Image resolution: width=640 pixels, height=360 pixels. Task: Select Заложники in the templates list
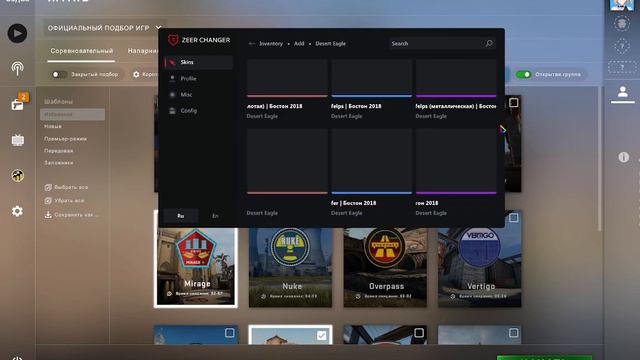[x=58, y=163]
